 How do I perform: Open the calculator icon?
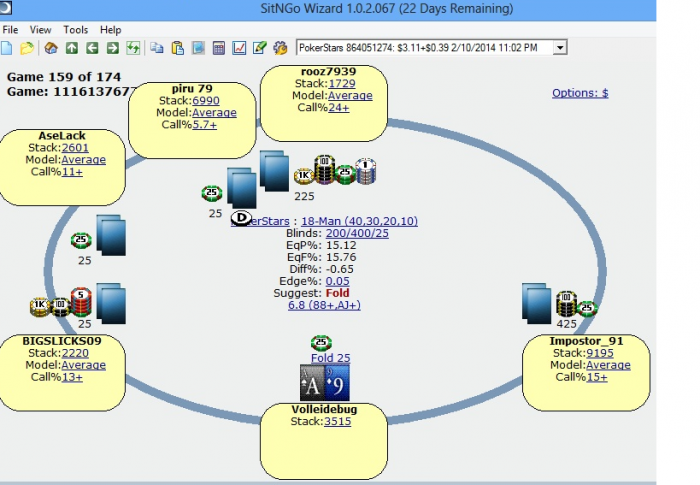[219, 48]
